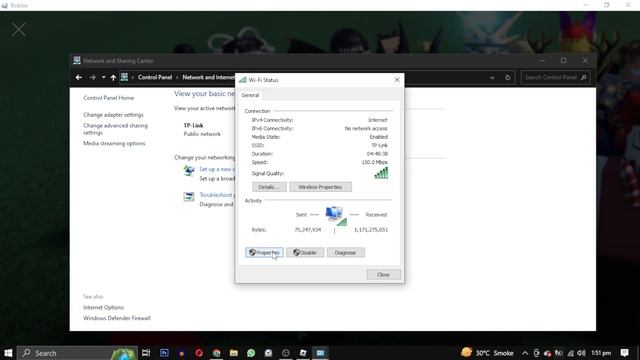Click the Control Panel breadcrumb
The image size is (640, 360).
tap(155, 77)
